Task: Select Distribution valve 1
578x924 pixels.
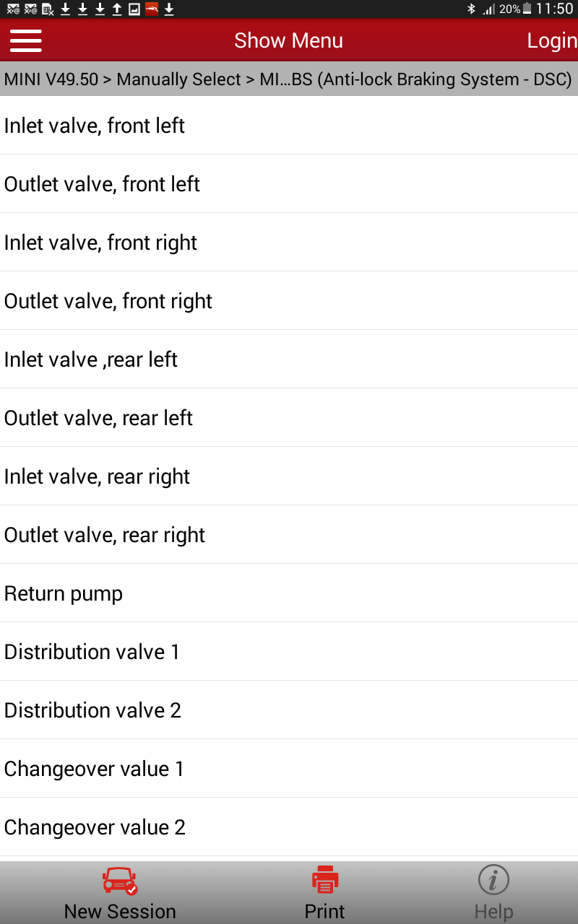Action: click(92, 652)
